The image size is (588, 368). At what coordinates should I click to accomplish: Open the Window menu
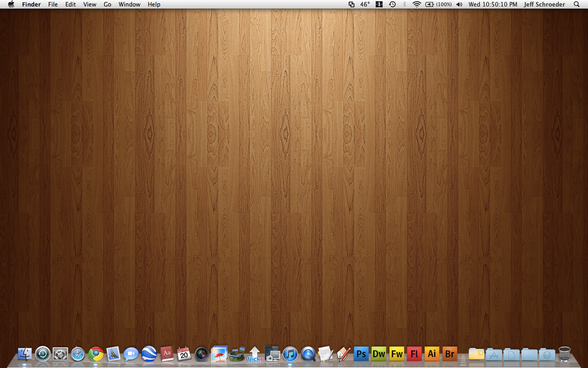tap(129, 4)
